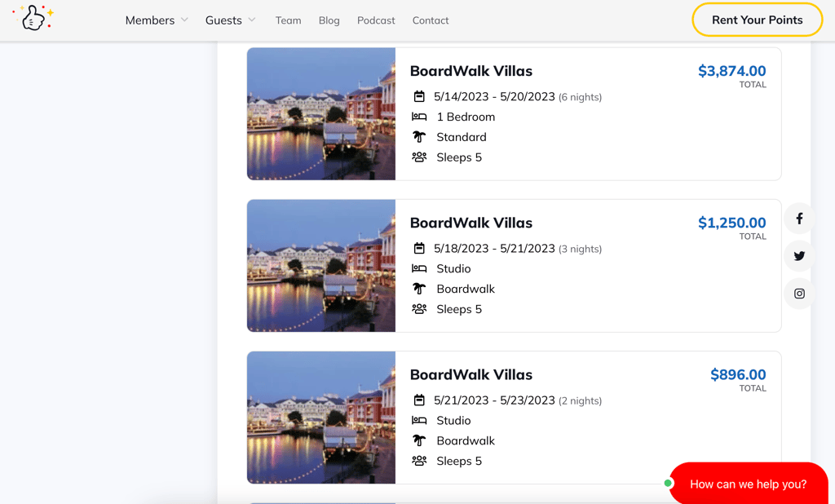Select the BoardWalk Villas title priced $1,250.00
835x504 pixels.
pos(471,223)
